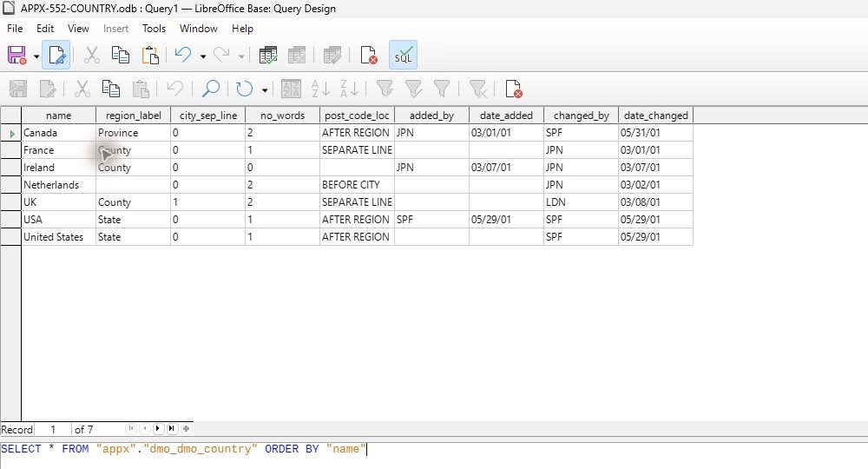Viewport: 868px width, 469px height.
Task: Select the row header for the France record
Action: click(10, 150)
